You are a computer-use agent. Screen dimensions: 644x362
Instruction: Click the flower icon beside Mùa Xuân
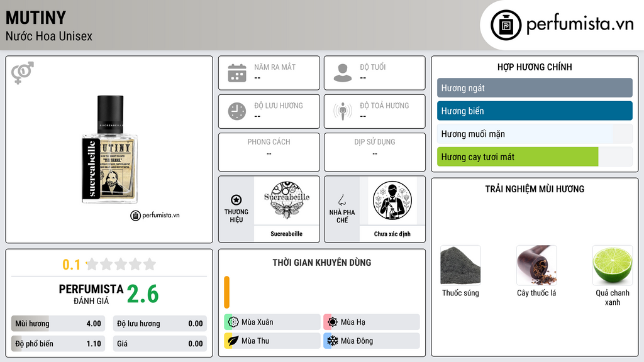click(x=233, y=322)
